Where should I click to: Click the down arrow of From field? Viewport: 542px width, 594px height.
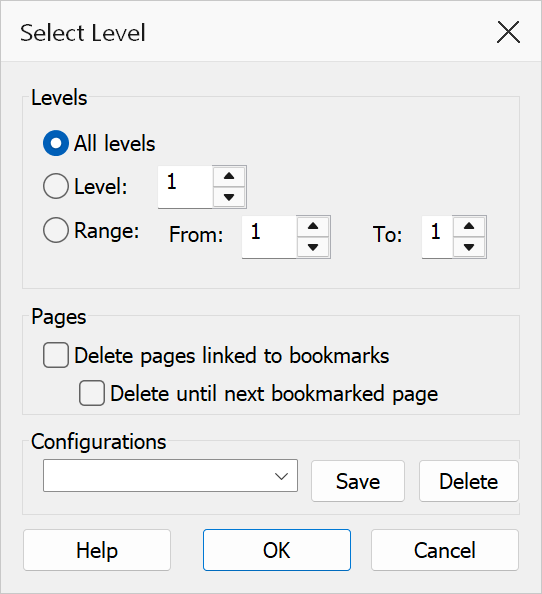[313, 247]
